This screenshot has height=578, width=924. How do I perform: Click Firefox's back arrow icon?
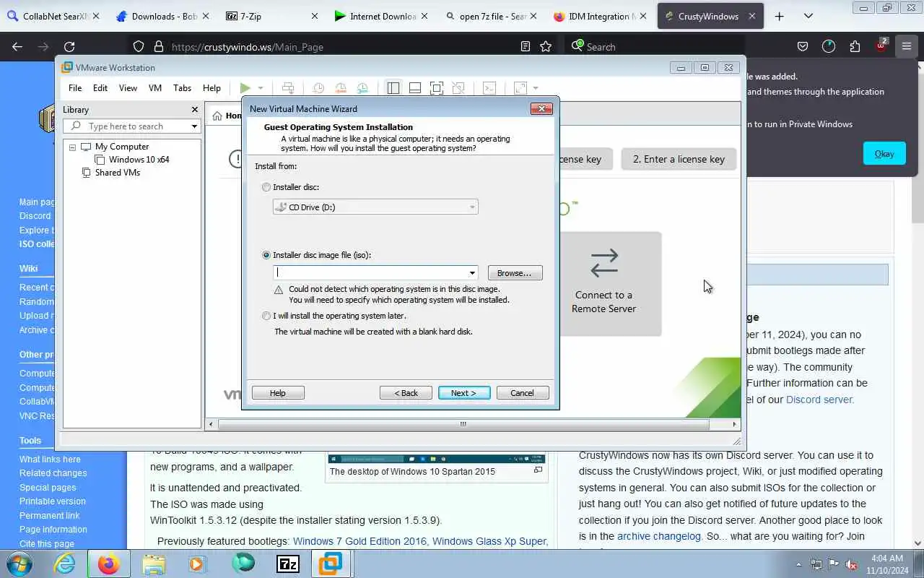pyautogui.click(x=17, y=46)
